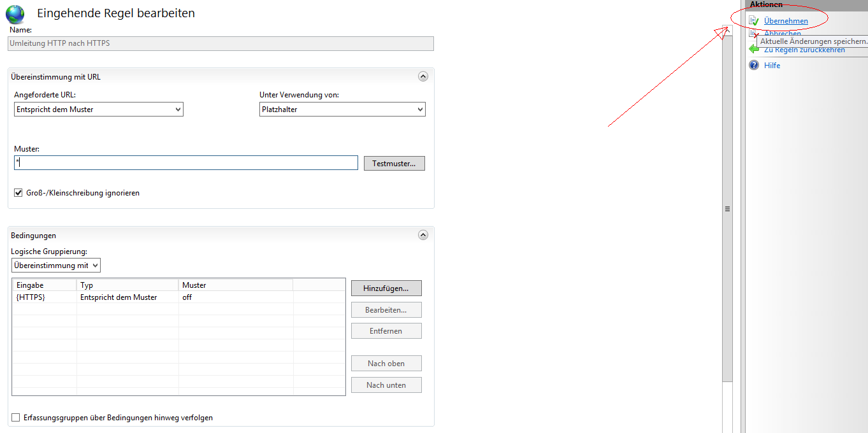Click the vertical scrollbar thumb grip

(x=727, y=209)
